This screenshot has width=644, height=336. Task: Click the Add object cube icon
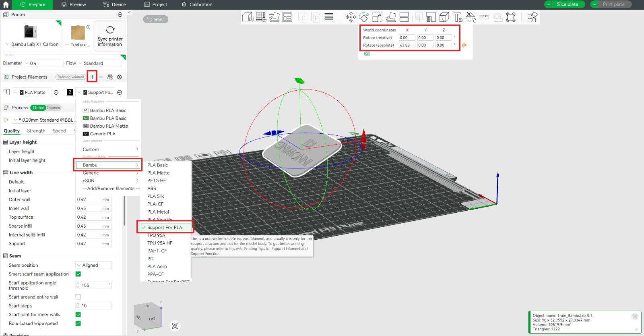(x=248, y=17)
